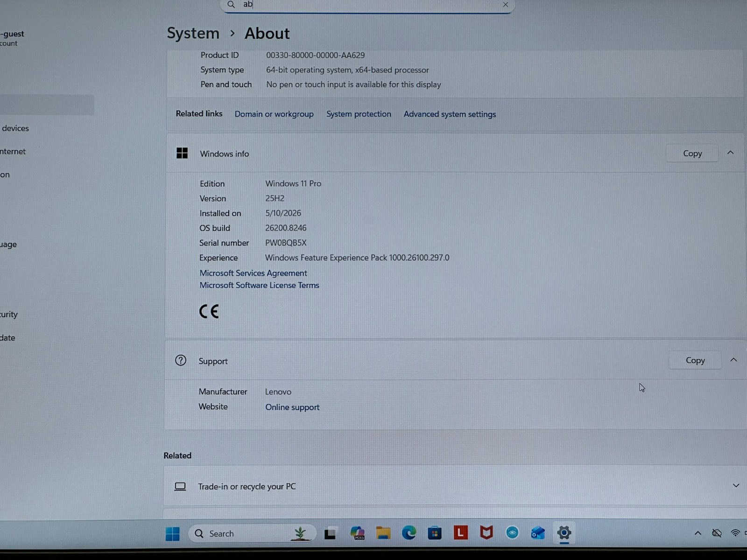This screenshot has width=747, height=560.
Task: Clear the Settings search box text
Action: point(505,5)
